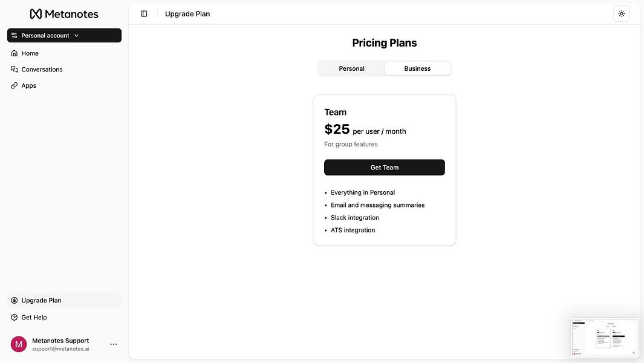Viewport: 644px width, 363px height.
Task: Switch to the Personal pricing tab
Action: tap(351, 69)
